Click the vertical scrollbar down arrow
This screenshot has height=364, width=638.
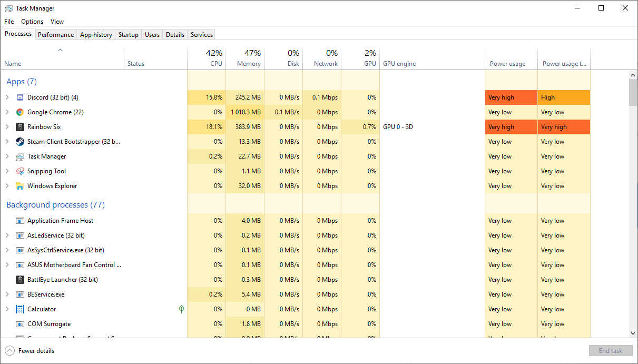pyautogui.click(x=633, y=333)
